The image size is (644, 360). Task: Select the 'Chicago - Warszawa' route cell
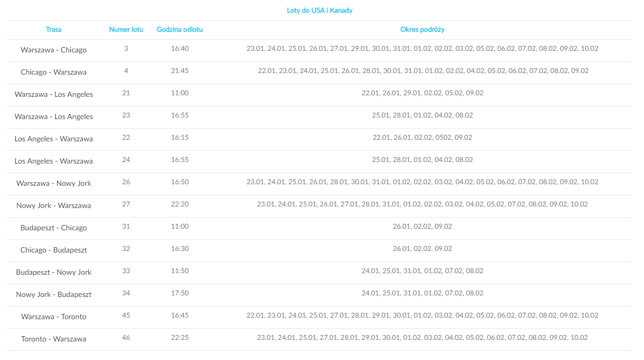pyautogui.click(x=53, y=72)
